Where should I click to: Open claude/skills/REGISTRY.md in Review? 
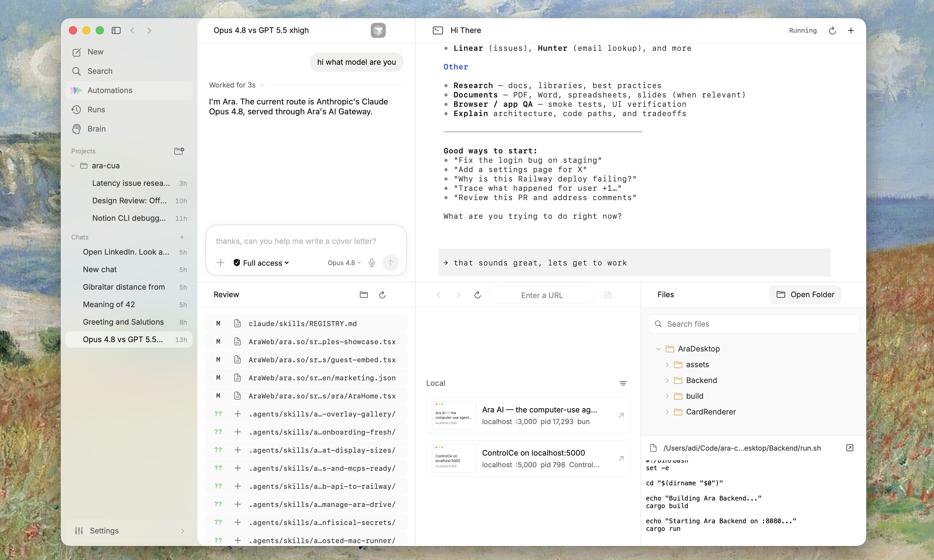click(306, 323)
